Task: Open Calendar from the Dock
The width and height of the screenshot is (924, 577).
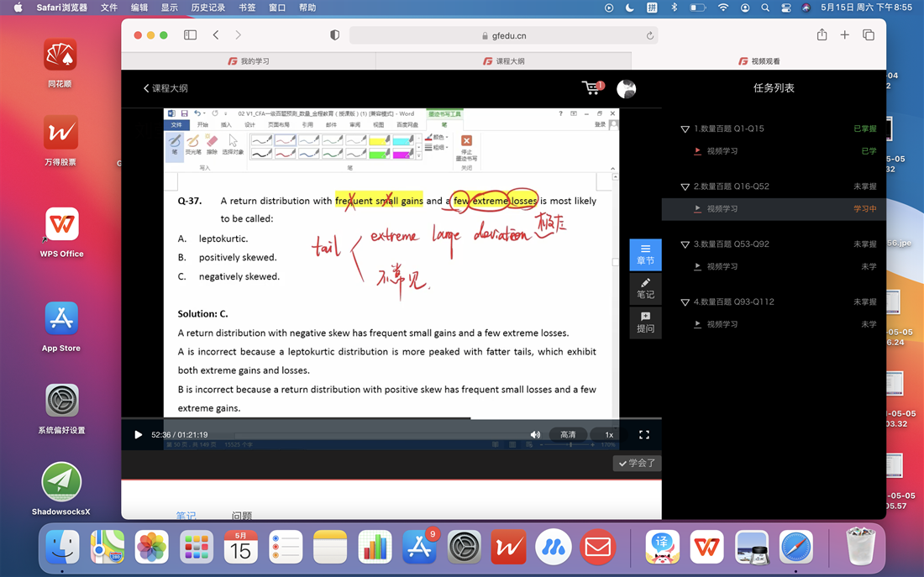Action: pyautogui.click(x=241, y=547)
